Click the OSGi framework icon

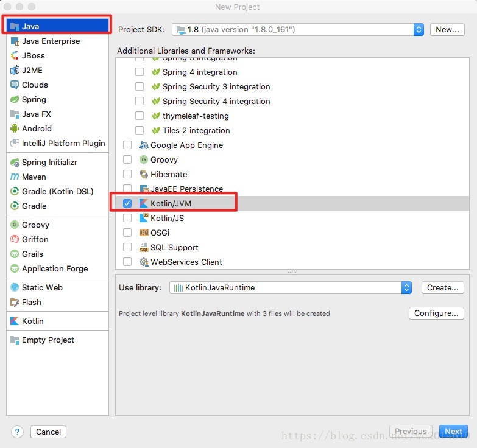144,233
